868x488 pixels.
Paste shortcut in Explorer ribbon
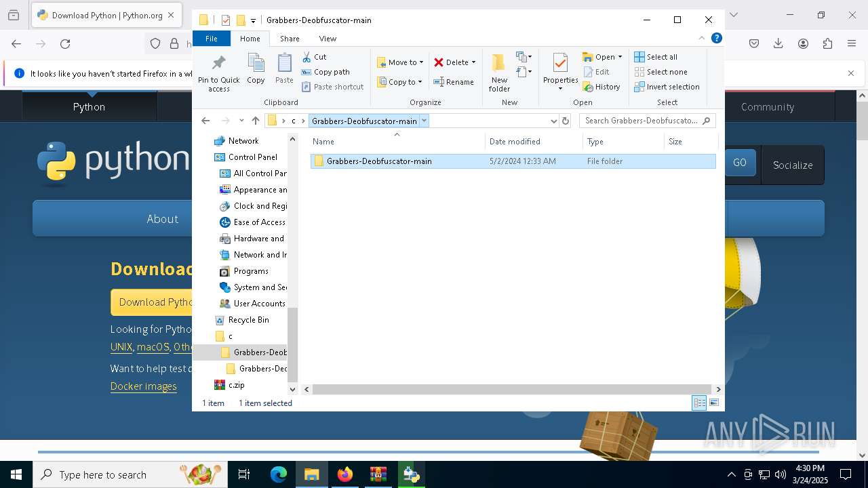pyautogui.click(x=332, y=87)
